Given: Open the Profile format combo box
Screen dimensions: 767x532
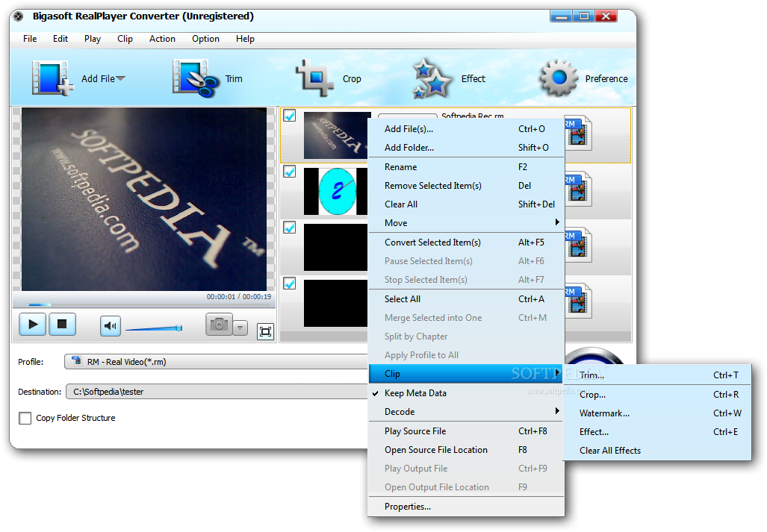Looking at the screenshot, I should [216, 362].
